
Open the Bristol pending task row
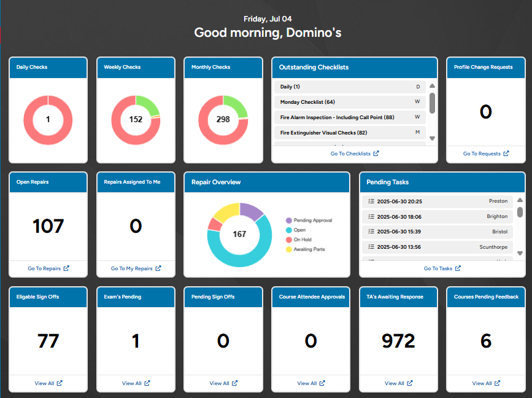coord(438,232)
